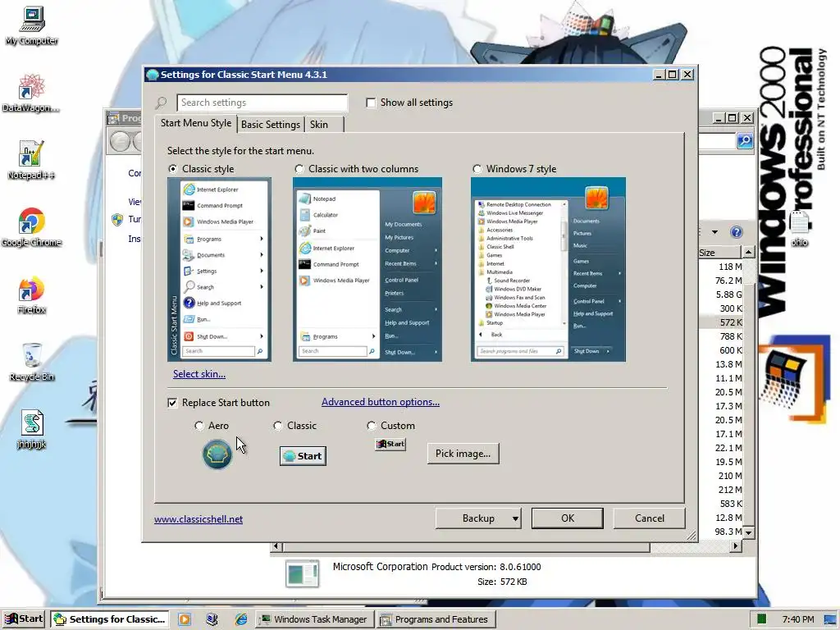Open the jhhjhjjk script file icon
Viewport: 840px width, 630px height.
click(x=32, y=429)
